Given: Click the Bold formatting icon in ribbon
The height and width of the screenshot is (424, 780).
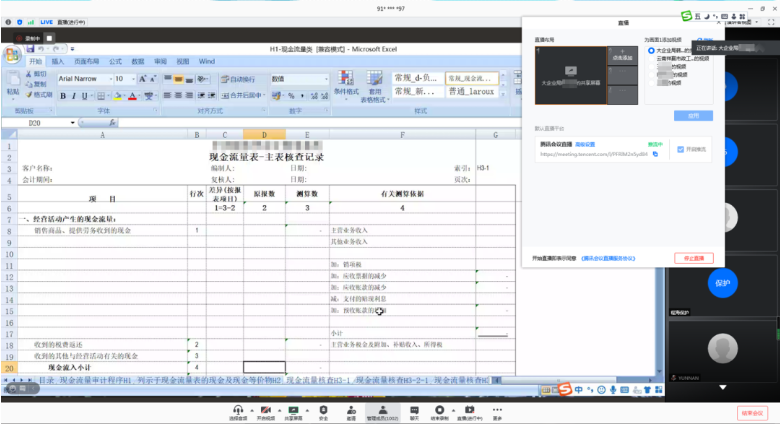Looking at the screenshot, I should (62, 97).
